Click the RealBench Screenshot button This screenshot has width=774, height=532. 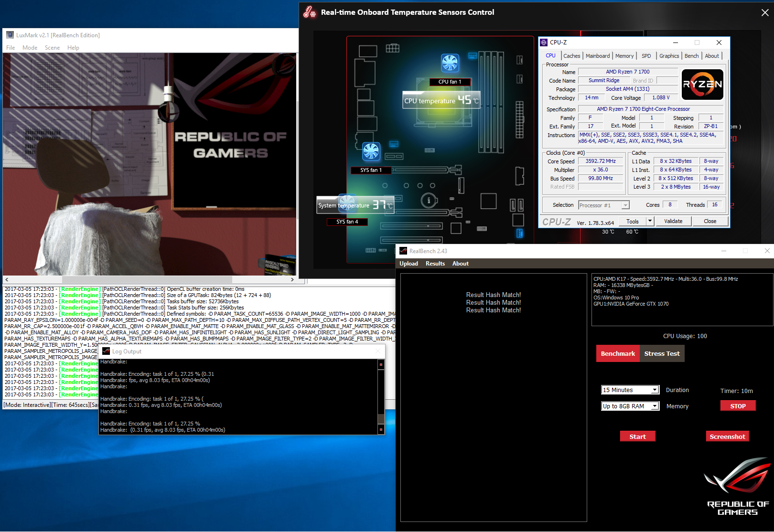(x=727, y=436)
